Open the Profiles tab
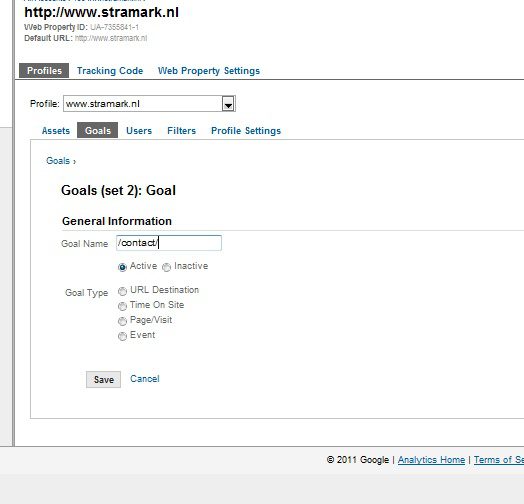Screen dimensions: 524x504 click(x=44, y=71)
